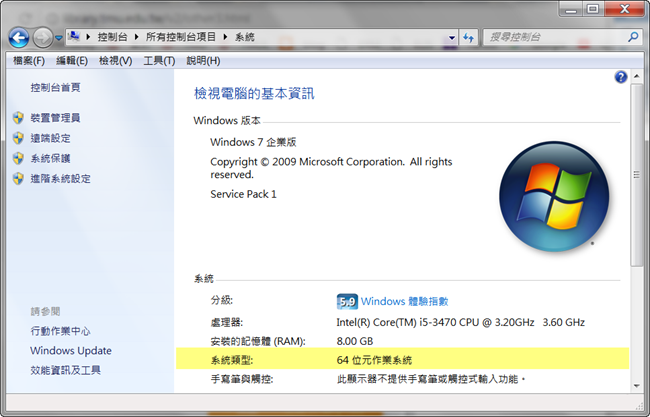Click the magnifier search icon
The height and width of the screenshot is (417, 650).
point(633,37)
